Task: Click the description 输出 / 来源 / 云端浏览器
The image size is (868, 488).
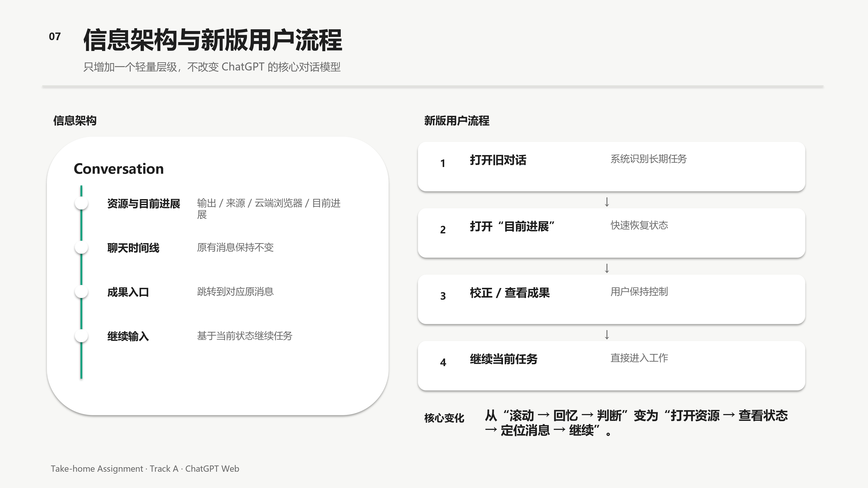Action: (269, 208)
